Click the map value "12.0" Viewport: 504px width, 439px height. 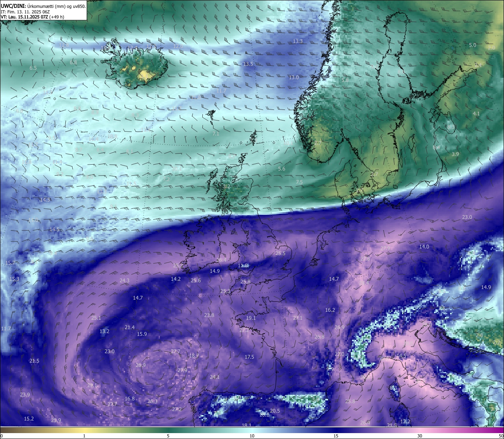[x=178, y=46]
